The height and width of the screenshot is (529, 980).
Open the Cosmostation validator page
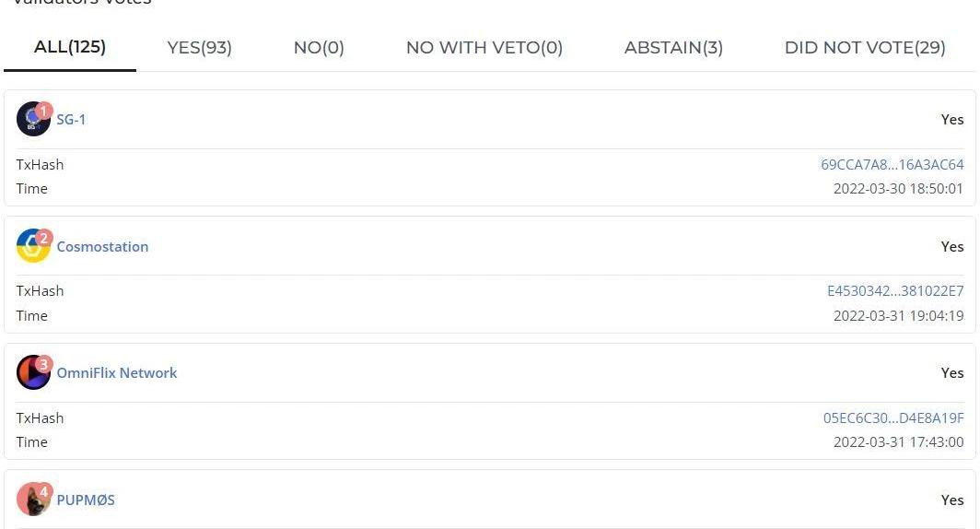click(x=102, y=247)
